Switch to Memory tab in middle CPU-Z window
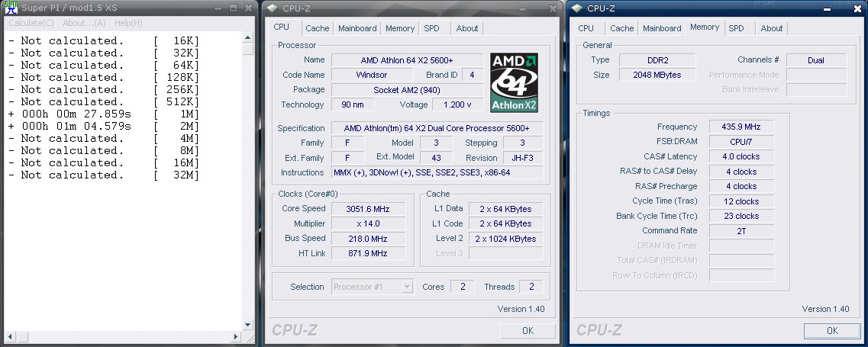This screenshot has width=868, height=347. point(400,28)
